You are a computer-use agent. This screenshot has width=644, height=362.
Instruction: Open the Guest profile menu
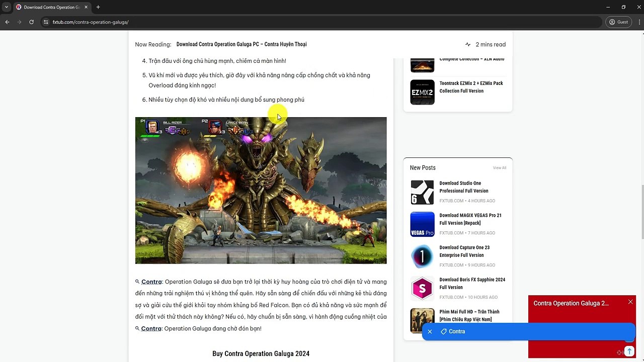(x=618, y=22)
